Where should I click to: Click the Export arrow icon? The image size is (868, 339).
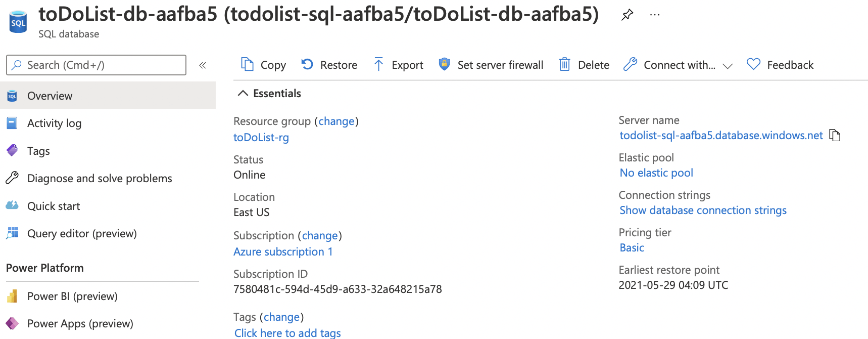pyautogui.click(x=378, y=64)
